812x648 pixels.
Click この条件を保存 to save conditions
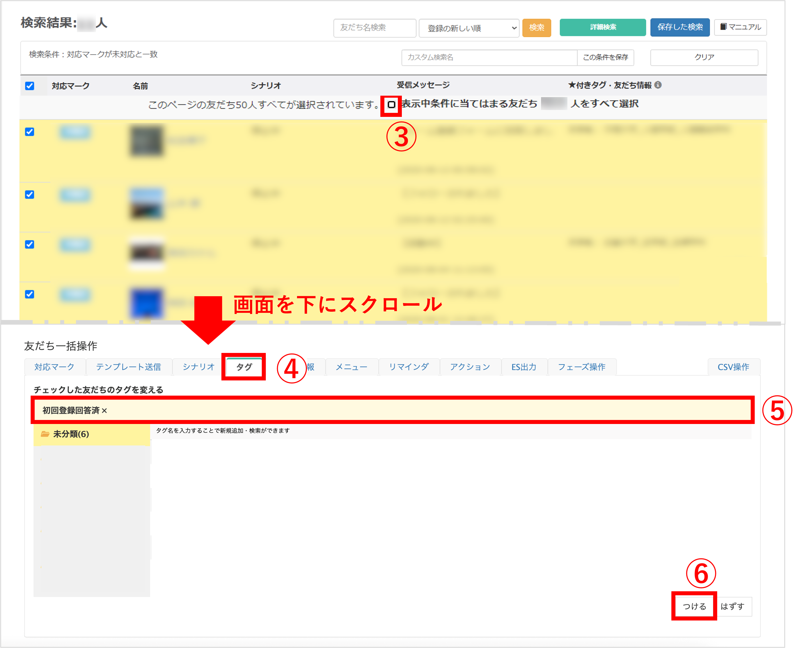point(605,57)
